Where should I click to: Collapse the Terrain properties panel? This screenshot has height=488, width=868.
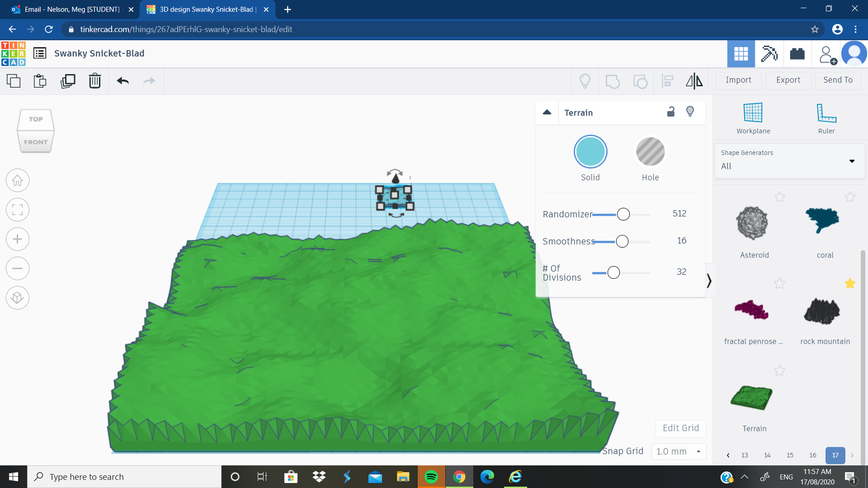[547, 112]
